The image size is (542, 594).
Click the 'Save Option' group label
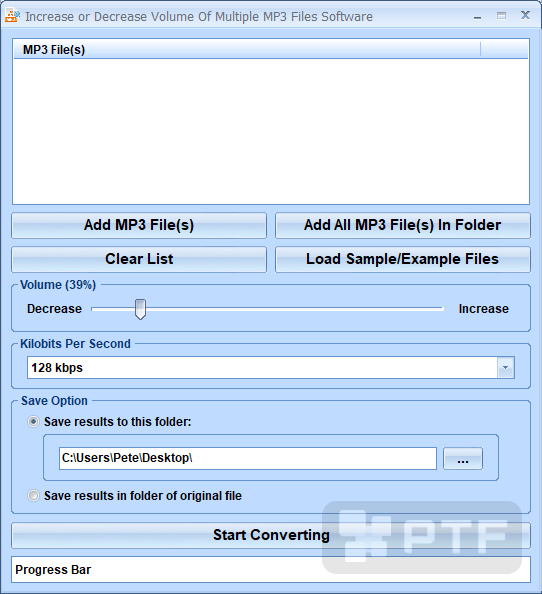point(54,401)
